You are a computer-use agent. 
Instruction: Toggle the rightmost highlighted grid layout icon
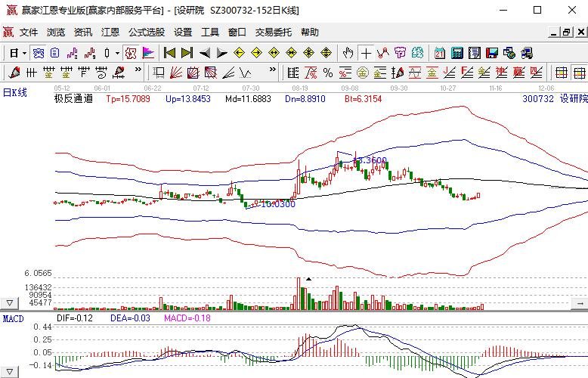coord(580,73)
